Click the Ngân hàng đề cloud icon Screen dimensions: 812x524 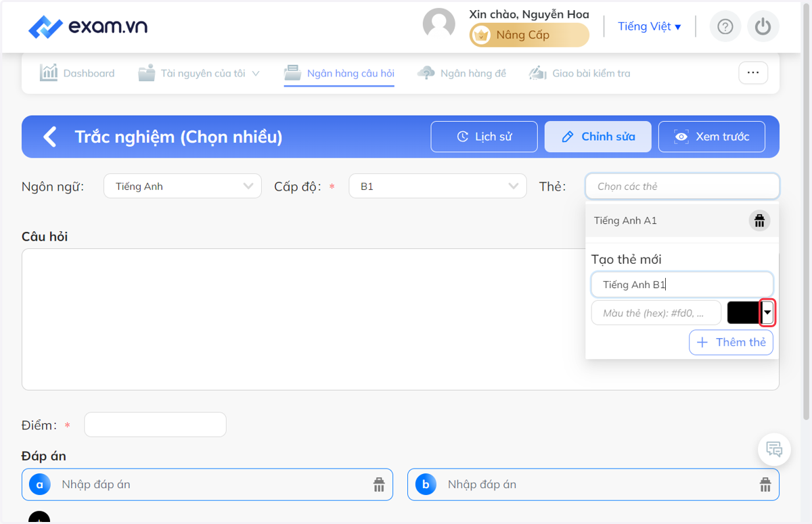point(426,73)
